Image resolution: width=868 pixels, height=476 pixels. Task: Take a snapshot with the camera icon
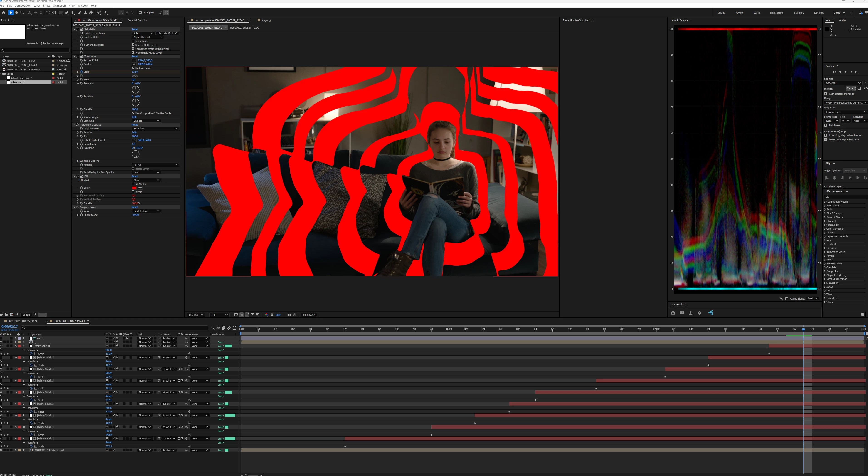coord(289,315)
